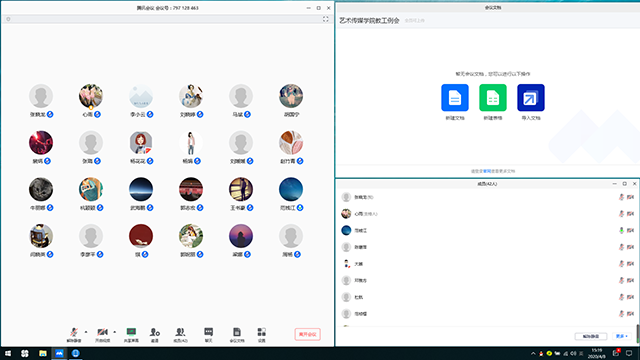Viewport: 640px width, 360px height.
Task: Click the mic badge under the cat avatar
Action: coord(50,208)
